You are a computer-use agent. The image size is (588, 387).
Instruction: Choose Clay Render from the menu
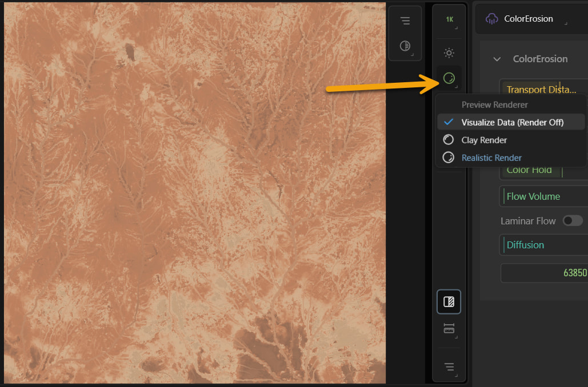(484, 140)
